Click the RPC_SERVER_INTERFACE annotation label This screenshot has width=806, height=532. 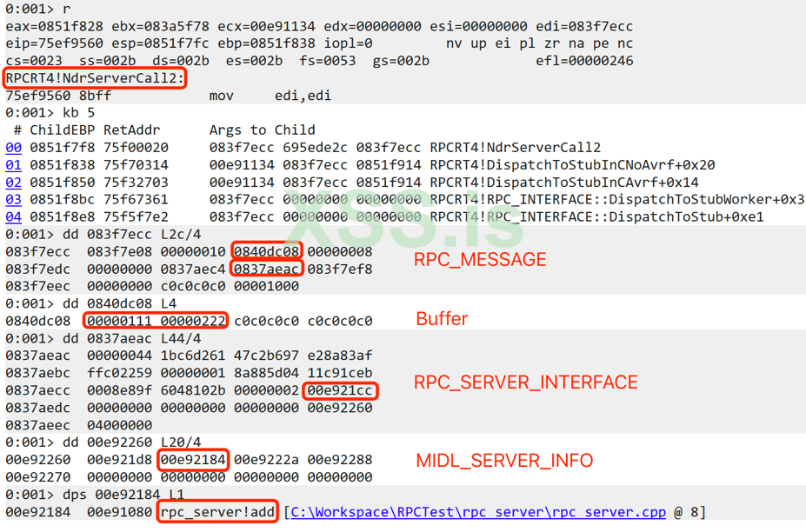coord(526,382)
